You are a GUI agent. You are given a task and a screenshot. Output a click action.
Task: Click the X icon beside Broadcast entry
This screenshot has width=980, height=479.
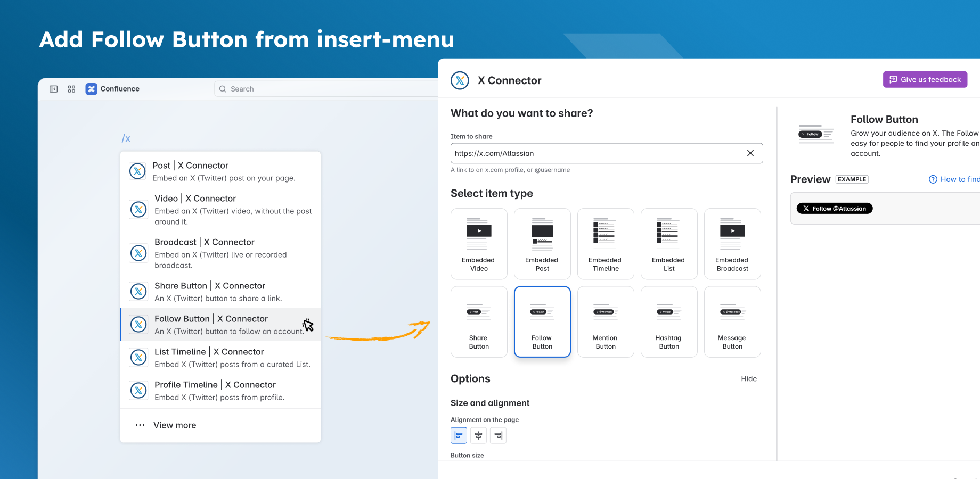click(138, 253)
